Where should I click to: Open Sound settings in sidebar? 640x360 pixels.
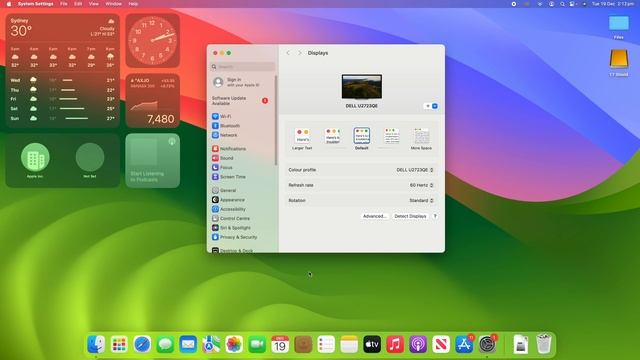click(222, 158)
